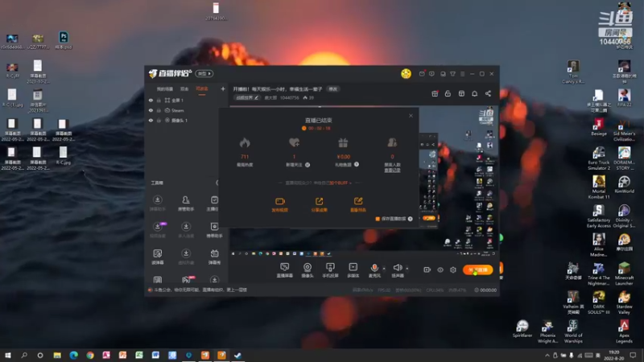Screen dimensions: 644x362
Task: Open the emoji avatar in title bar
Action: tap(406, 73)
